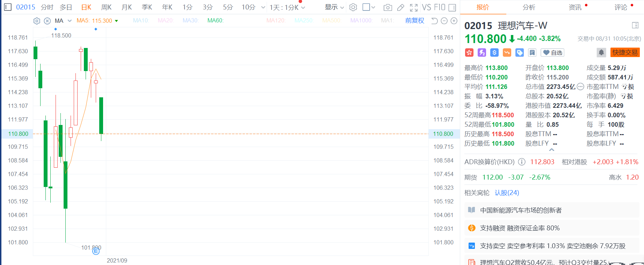Switch to 月K monthly chart tab
The height and width of the screenshot is (265, 644).
pyautogui.click(x=127, y=7)
